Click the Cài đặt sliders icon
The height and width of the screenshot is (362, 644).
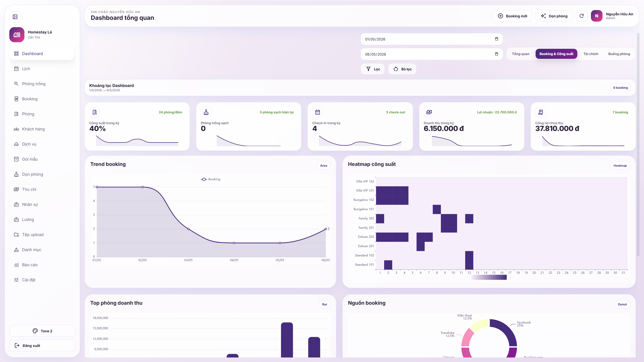point(16,280)
